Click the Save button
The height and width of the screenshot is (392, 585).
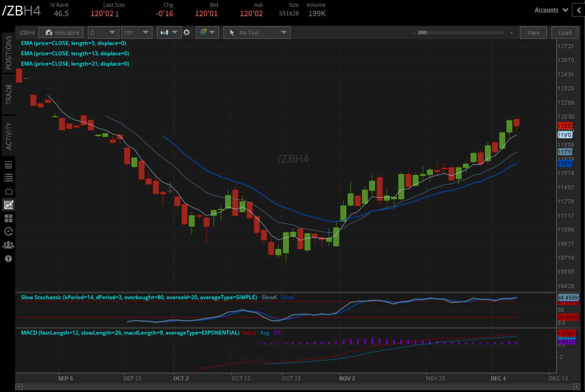coord(533,33)
